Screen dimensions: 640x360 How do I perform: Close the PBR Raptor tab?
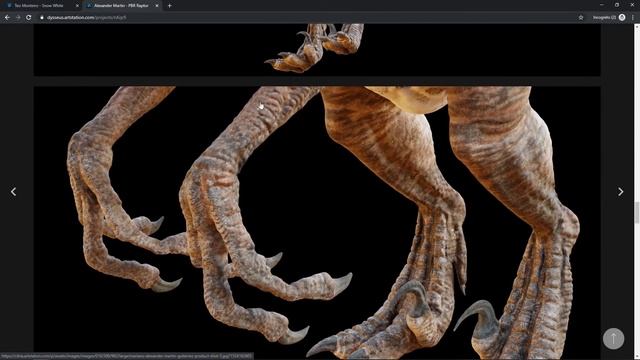pos(157,6)
